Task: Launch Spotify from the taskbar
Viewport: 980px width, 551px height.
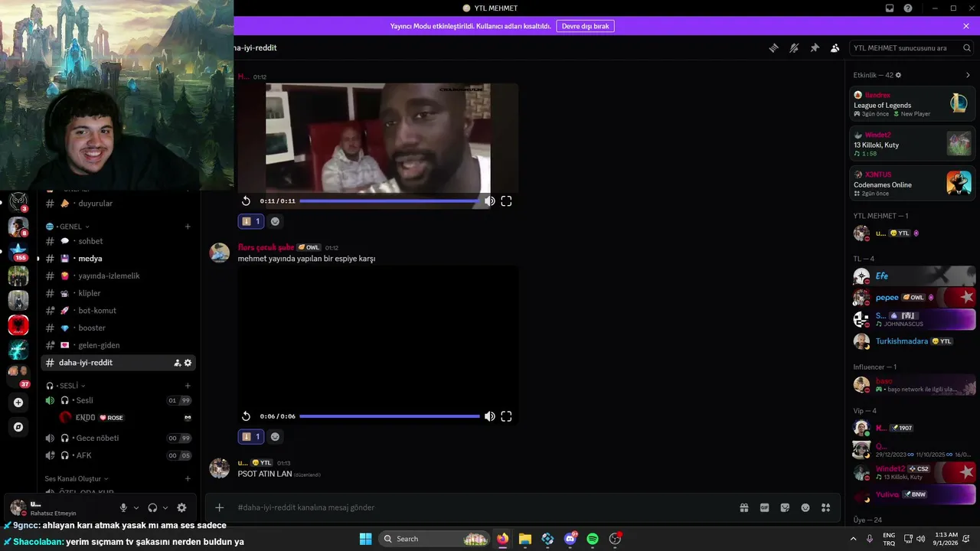Action: tap(593, 539)
